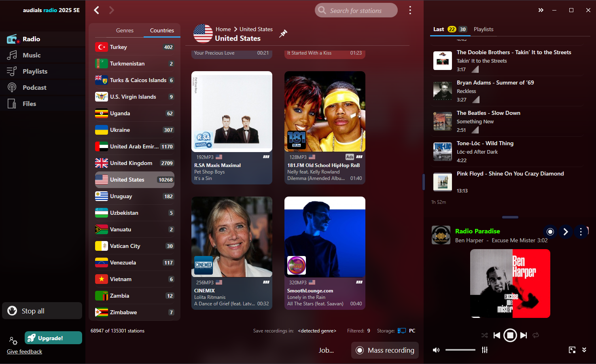Open the account settings icon above feedback
The image size is (596, 364).
13,341
